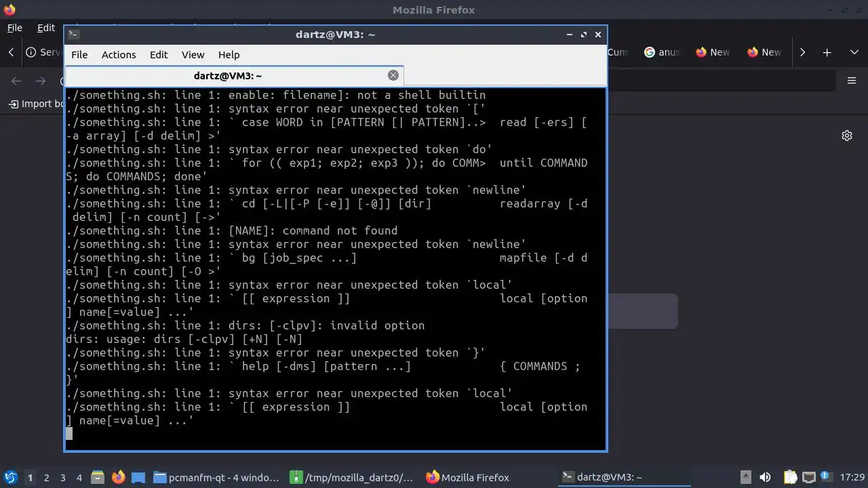Switch to the Firefox tab starting with Serv
The height and width of the screenshot is (488, 868).
[43, 52]
